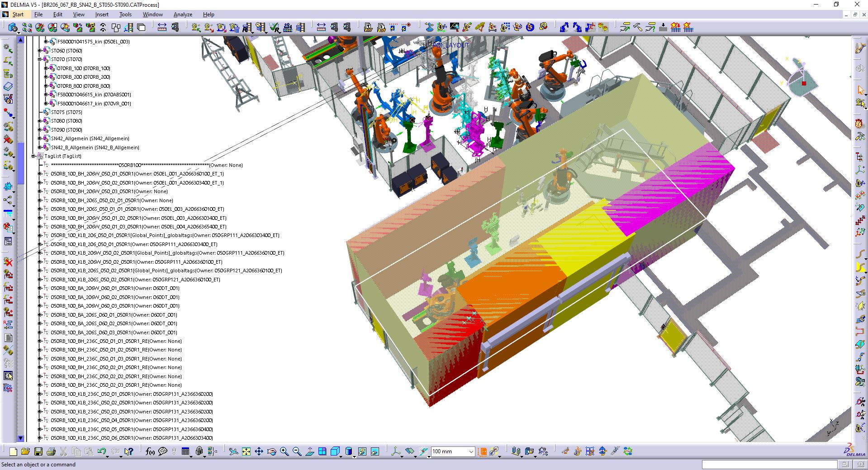
Task: Click the Print icon
Action: (x=51, y=451)
